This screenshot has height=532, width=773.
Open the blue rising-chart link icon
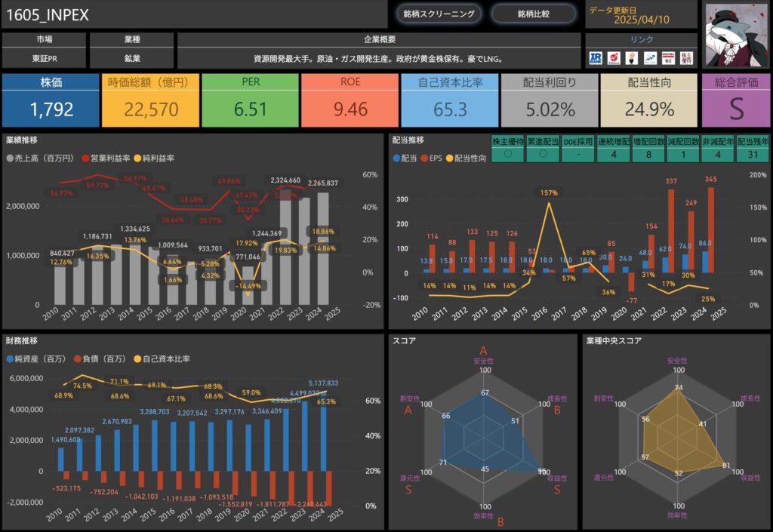coord(650,58)
